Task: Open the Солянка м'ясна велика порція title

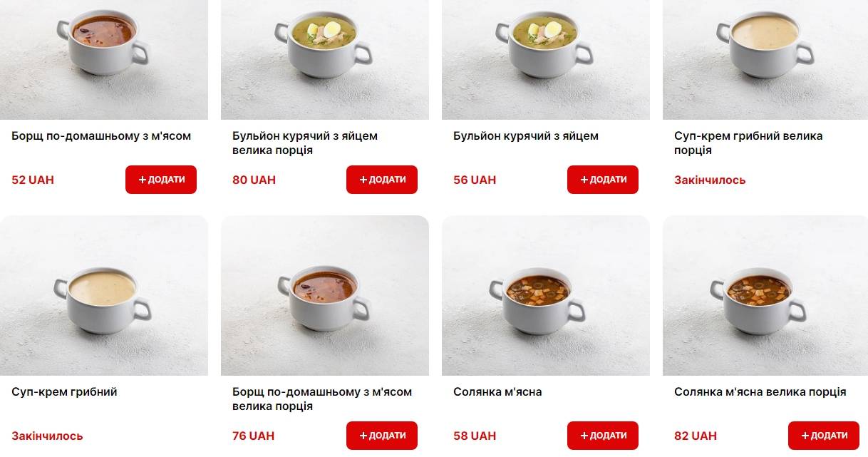Action: pos(760,391)
